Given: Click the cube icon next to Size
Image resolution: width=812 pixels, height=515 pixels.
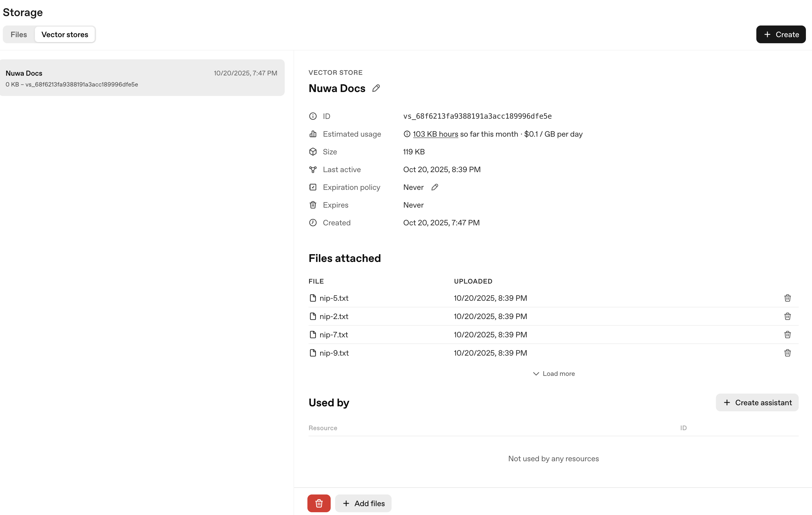Looking at the screenshot, I should point(313,152).
